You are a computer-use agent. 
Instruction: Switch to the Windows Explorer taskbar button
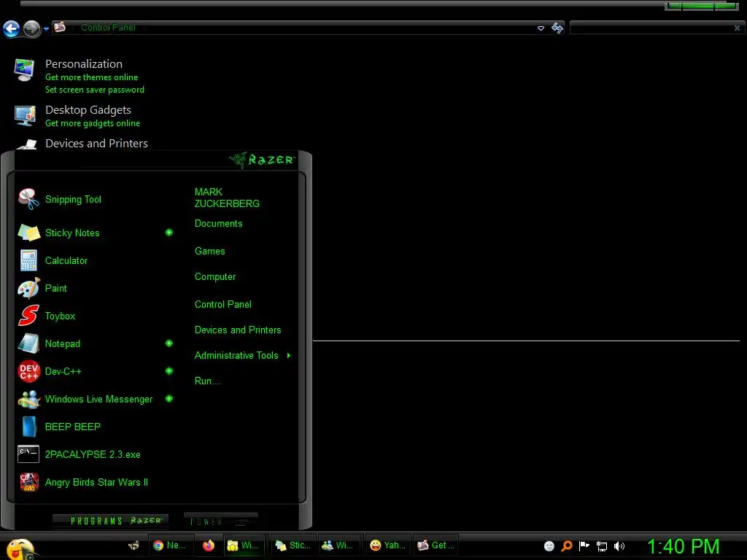point(244,545)
